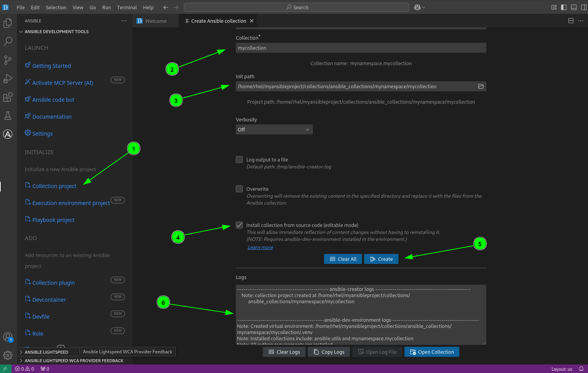Open the Extensions view icon
The image size is (588, 373).
(x=8, y=97)
